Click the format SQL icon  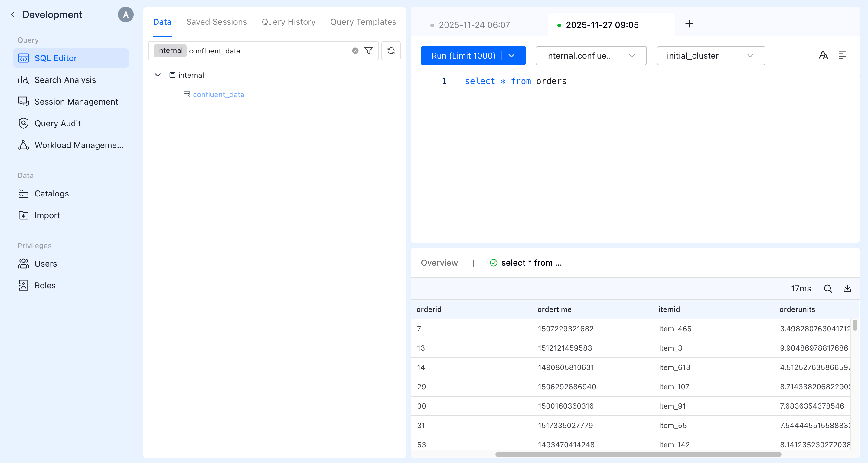point(842,55)
